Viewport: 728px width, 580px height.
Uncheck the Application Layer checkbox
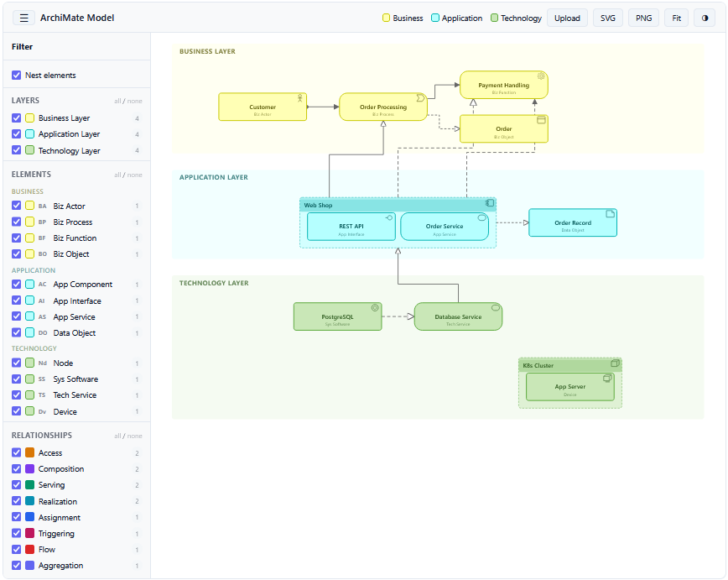[16, 133]
